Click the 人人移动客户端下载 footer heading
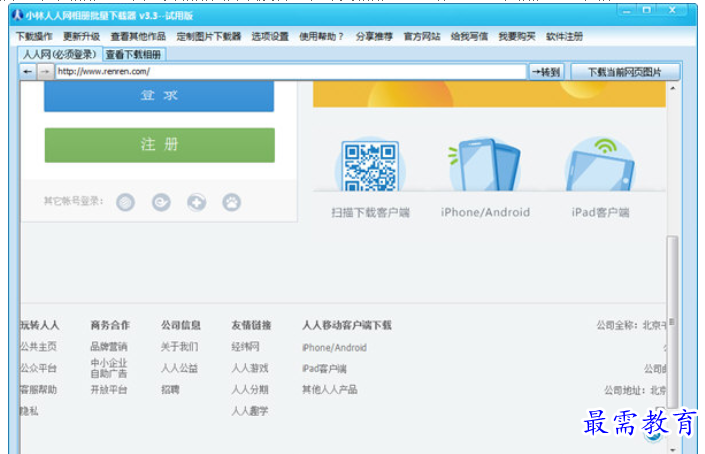The height and width of the screenshot is (454, 705). [x=347, y=325]
